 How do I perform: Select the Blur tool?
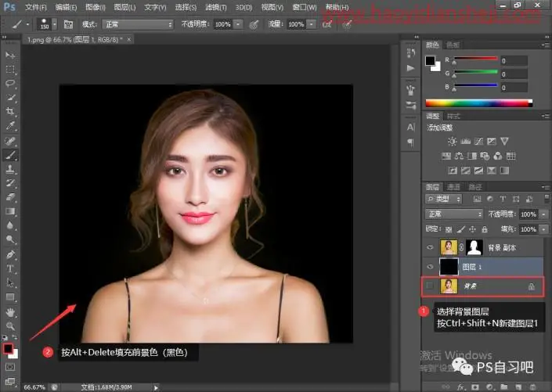[x=10, y=225]
